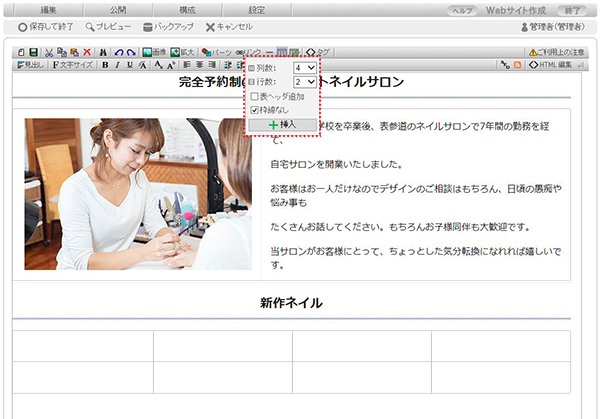600x419 pixels.
Task: Align text center
Action: click(199, 65)
